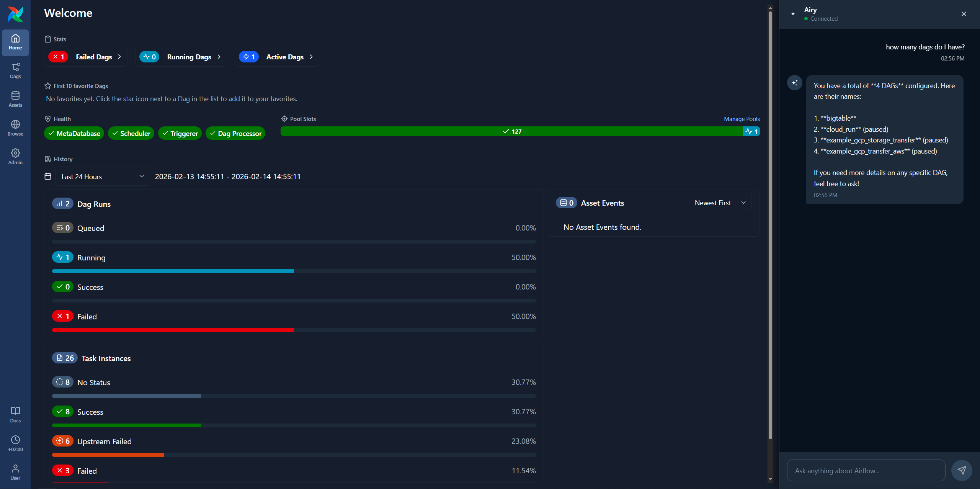Click the Upstream Failed row label

pyautogui.click(x=105, y=442)
